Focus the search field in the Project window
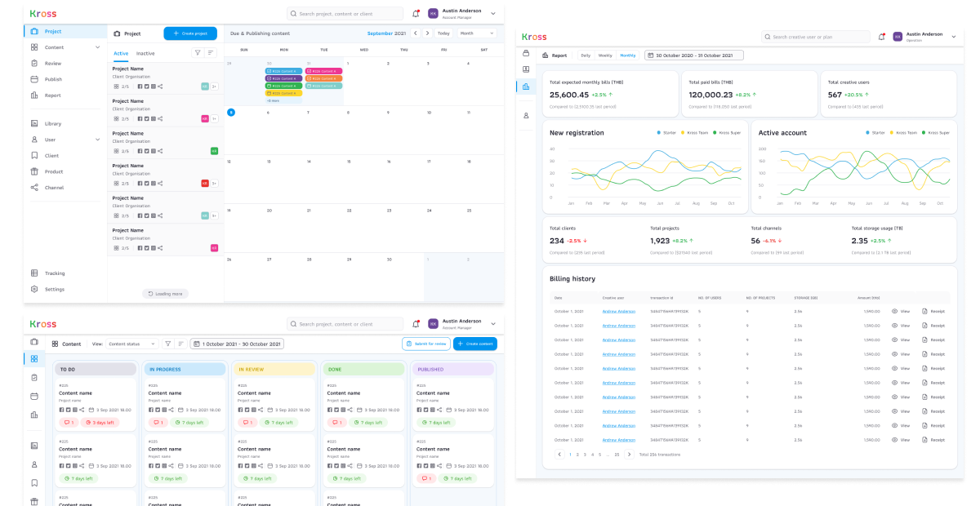 pos(345,14)
